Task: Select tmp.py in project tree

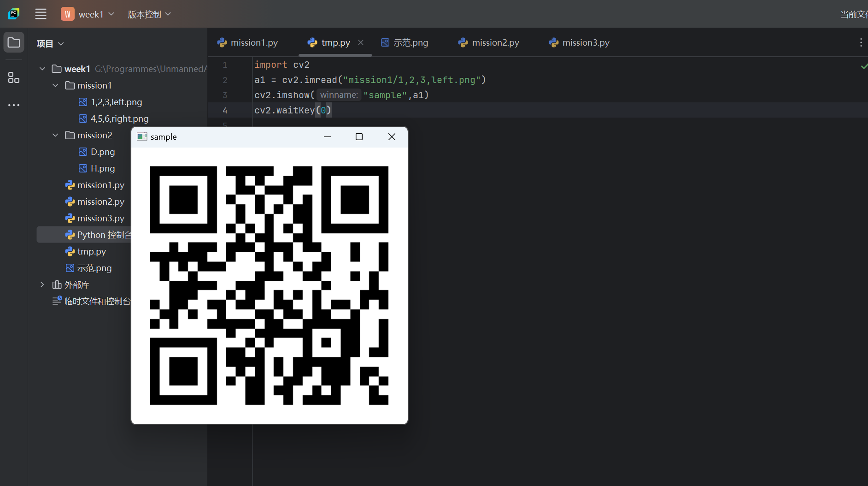Action: pyautogui.click(x=92, y=251)
